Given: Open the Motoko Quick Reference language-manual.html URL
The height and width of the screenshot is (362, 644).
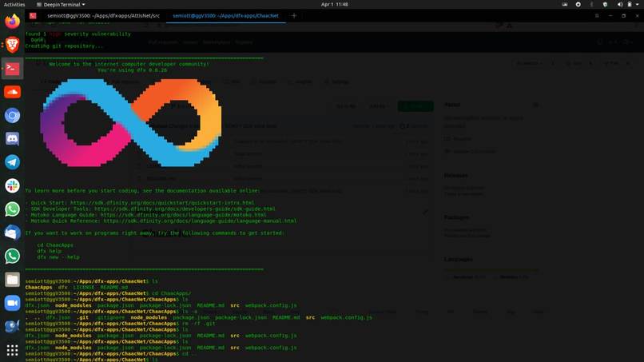Looking at the screenshot, I should click(x=200, y=221).
